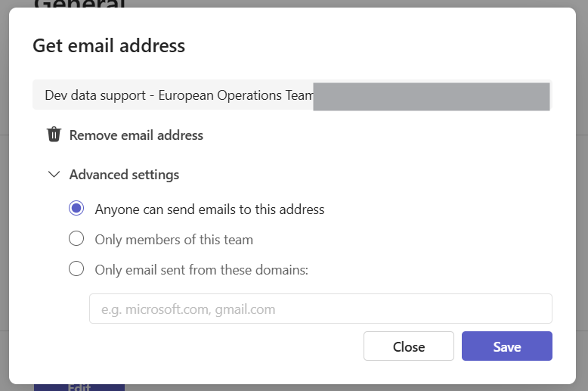The image size is (588, 391).
Task: Click the 'Advanced settings' label
Action: (124, 175)
